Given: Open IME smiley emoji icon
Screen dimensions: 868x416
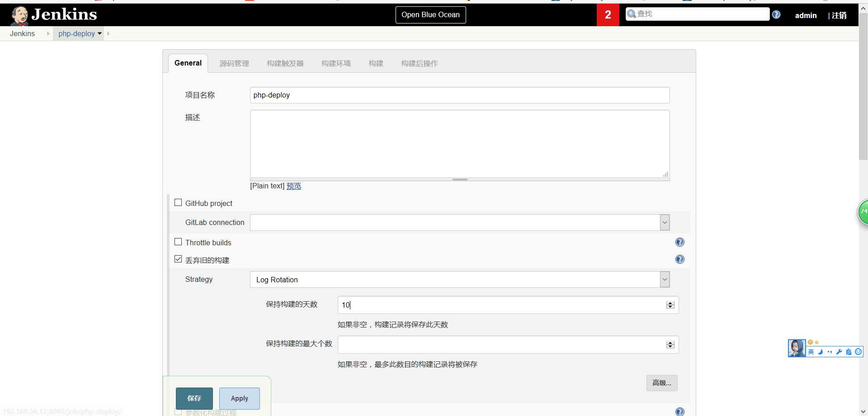Looking at the screenshot, I should coord(858,352).
